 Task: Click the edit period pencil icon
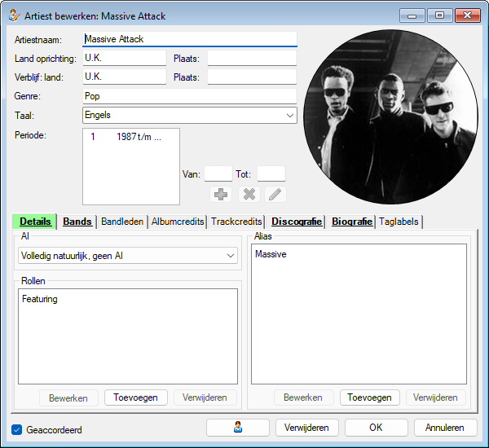[275, 194]
